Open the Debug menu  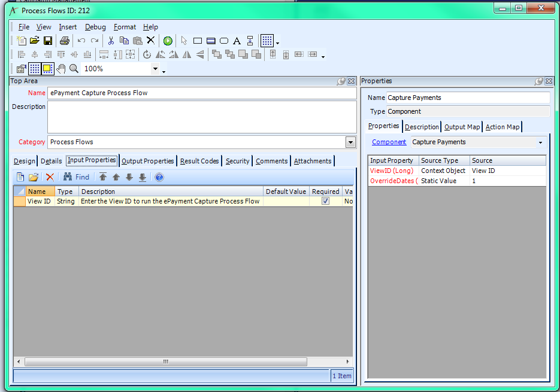tap(95, 27)
